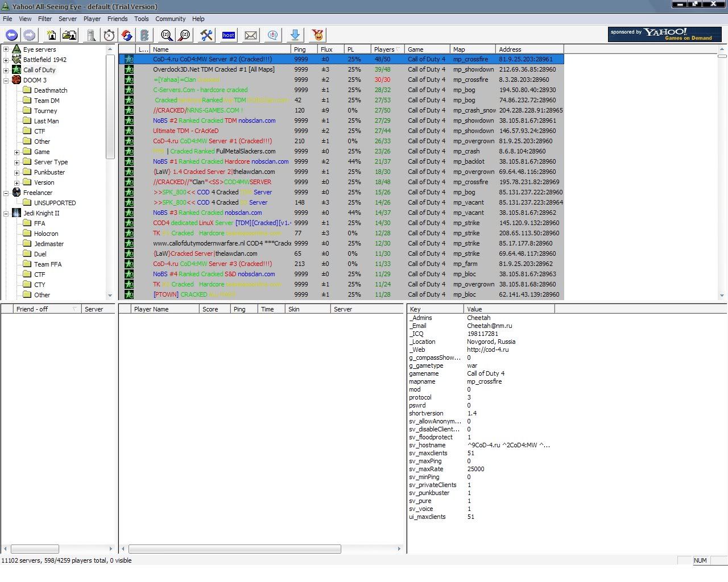Expand the Version folder node
This screenshot has height=582, width=728.
[x=16, y=182]
